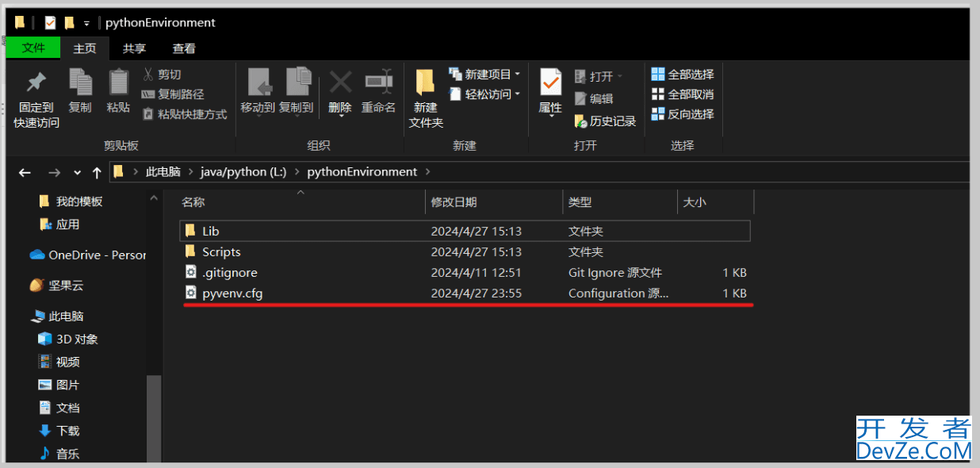The image size is (980, 468).
Task: Open the Easy access (轻松访问) dropdown
Action: (x=484, y=94)
